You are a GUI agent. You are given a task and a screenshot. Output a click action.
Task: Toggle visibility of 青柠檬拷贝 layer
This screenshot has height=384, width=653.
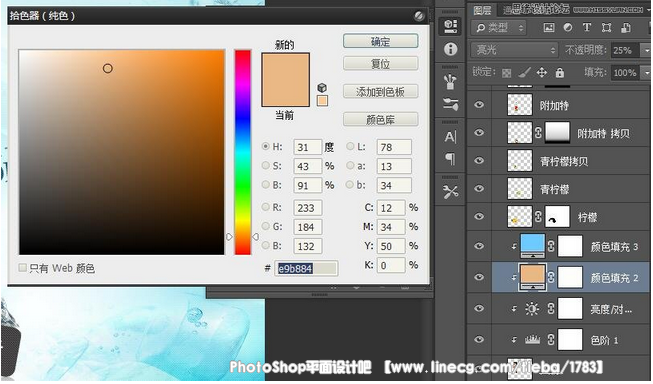[479, 160]
